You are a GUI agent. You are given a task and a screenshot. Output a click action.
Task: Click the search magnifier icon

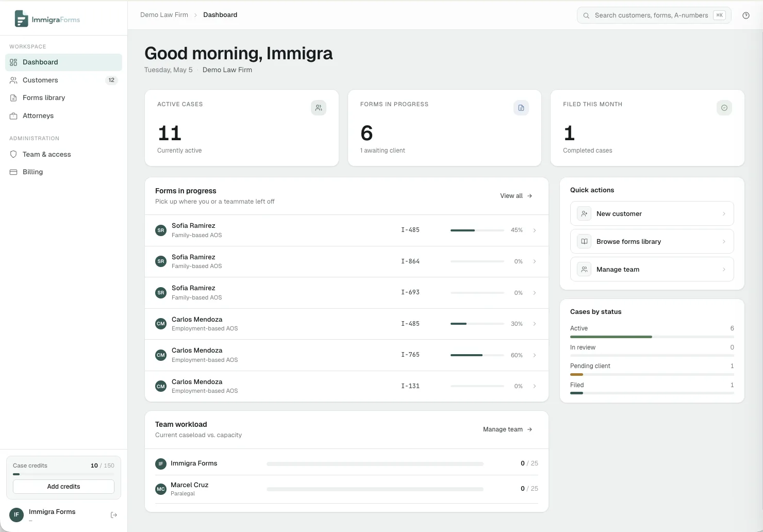tap(586, 15)
